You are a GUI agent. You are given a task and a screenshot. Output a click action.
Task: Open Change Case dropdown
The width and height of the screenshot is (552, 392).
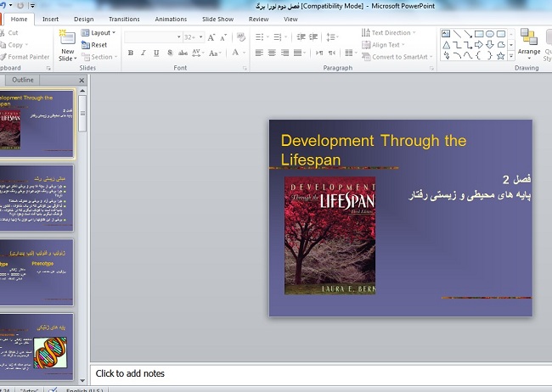(x=215, y=53)
